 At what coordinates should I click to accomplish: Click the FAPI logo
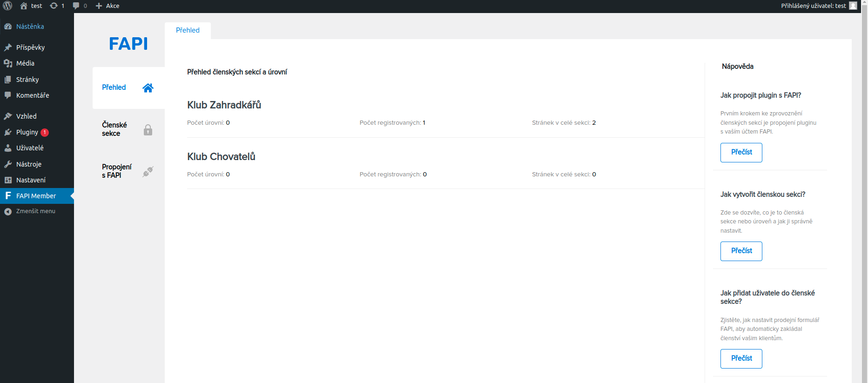tap(128, 44)
